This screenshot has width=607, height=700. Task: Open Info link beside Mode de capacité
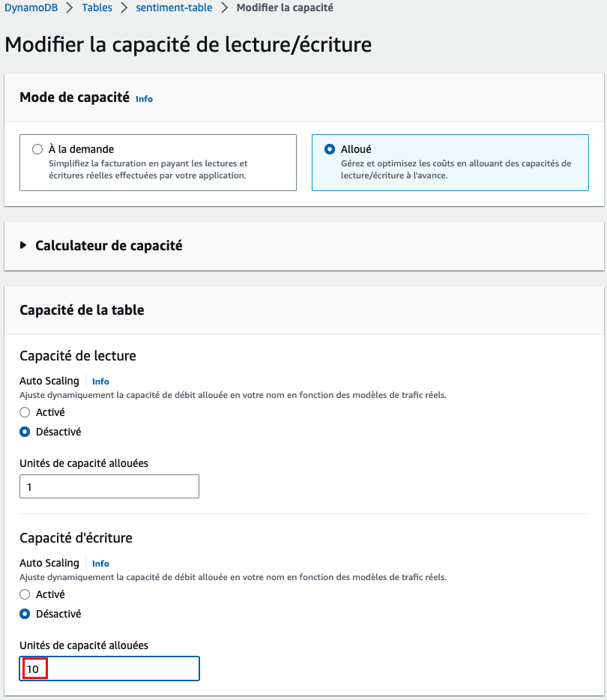tap(144, 99)
